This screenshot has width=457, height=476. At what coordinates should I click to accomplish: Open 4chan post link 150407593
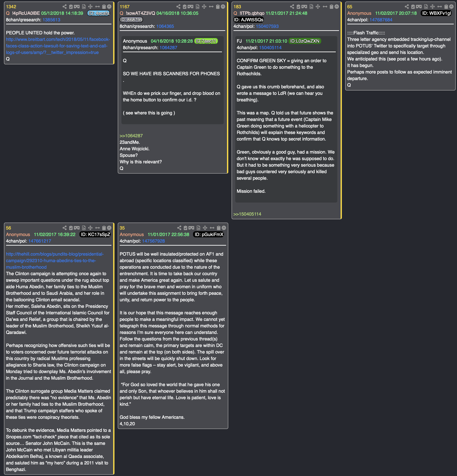(267, 27)
